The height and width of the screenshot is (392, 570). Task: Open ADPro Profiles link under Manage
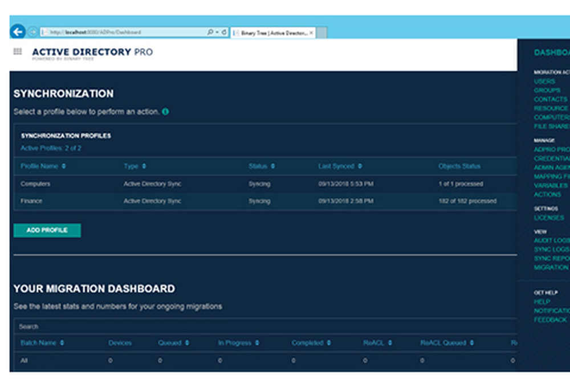click(x=552, y=149)
